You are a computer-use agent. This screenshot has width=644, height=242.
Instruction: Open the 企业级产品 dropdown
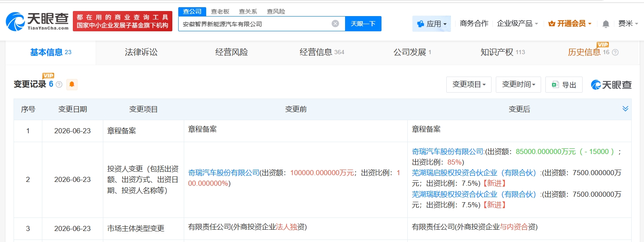pos(517,24)
